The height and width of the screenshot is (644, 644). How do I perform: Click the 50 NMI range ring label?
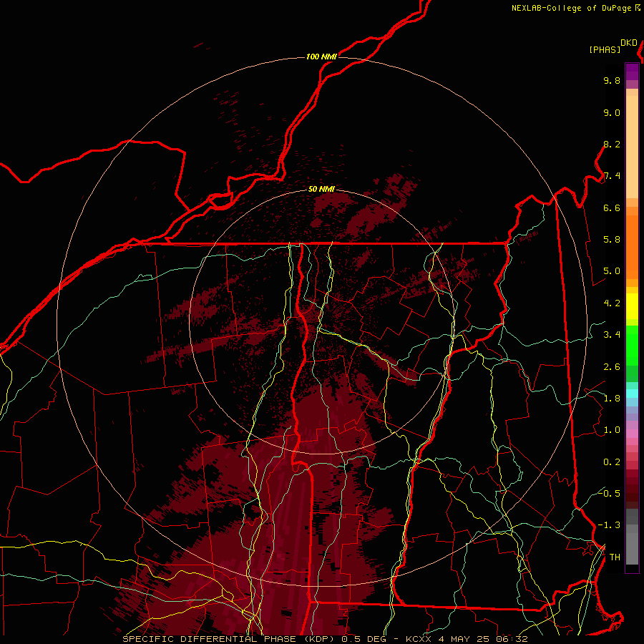(x=321, y=189)
